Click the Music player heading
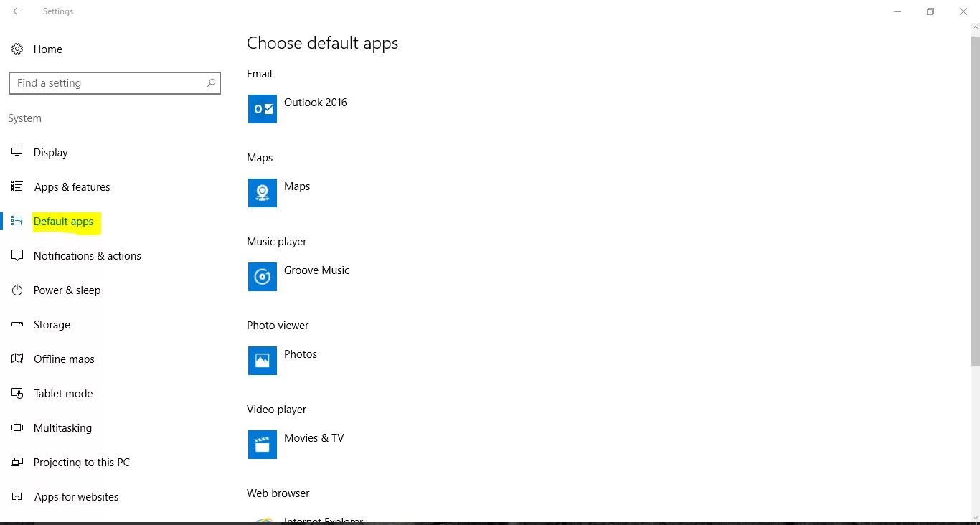The width and height of the screenshot is (980, 525). click(x=277, y=242)
